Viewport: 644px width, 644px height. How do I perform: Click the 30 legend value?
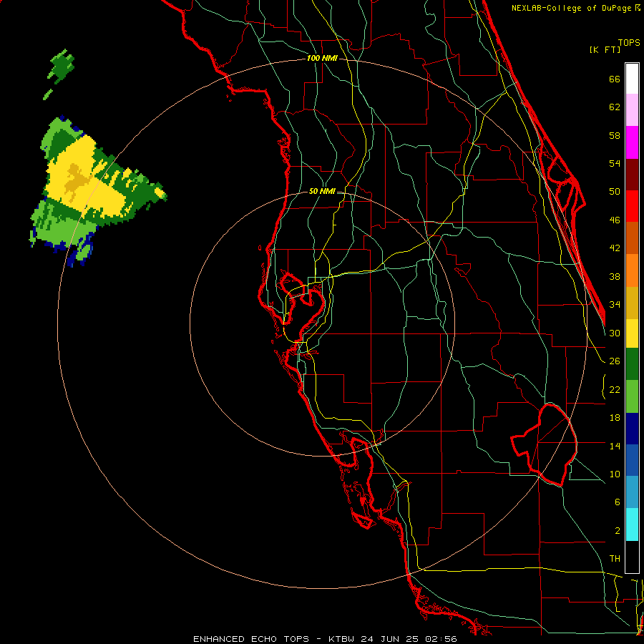[615, 333]
